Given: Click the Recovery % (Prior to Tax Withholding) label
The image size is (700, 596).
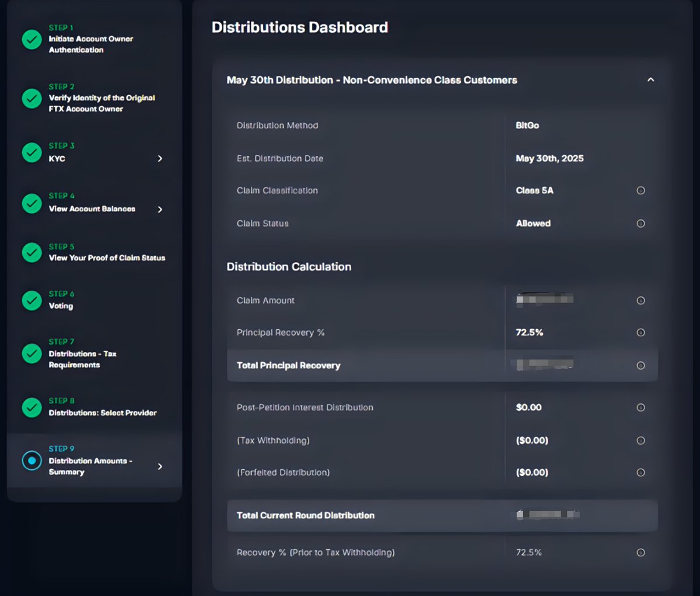Looking at the screenshot, I should click(316, 553).
